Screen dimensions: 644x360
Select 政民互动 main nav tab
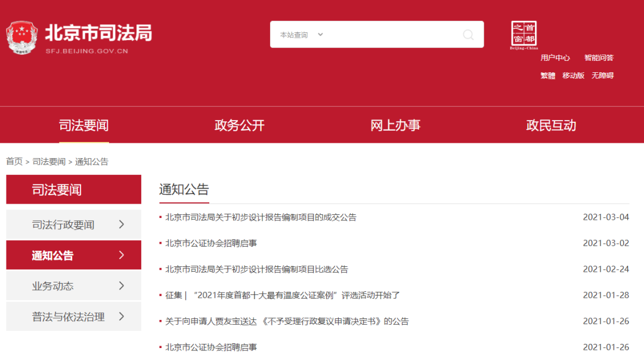[x=551, y=125]
